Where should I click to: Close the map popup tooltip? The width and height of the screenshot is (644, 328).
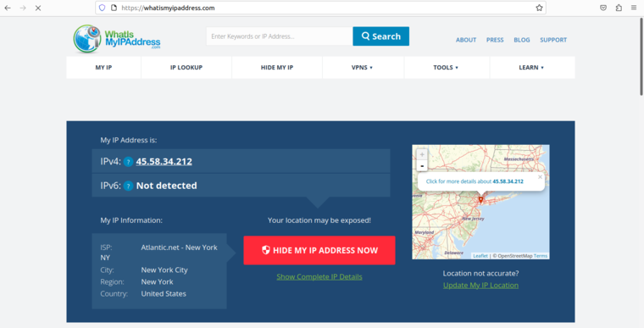coord(540,177)
